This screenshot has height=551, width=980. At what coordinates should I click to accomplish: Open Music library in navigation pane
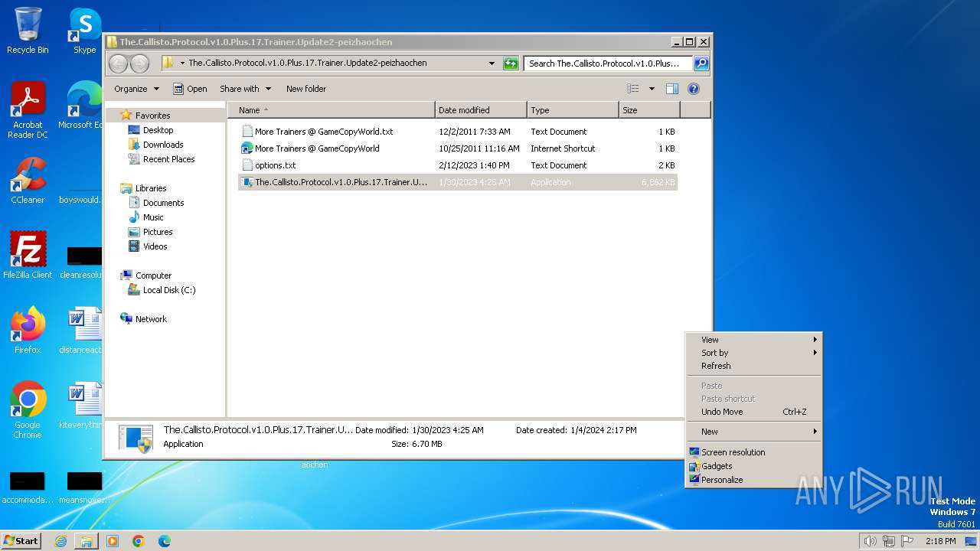pyautogui.click(x=145, y=217)
